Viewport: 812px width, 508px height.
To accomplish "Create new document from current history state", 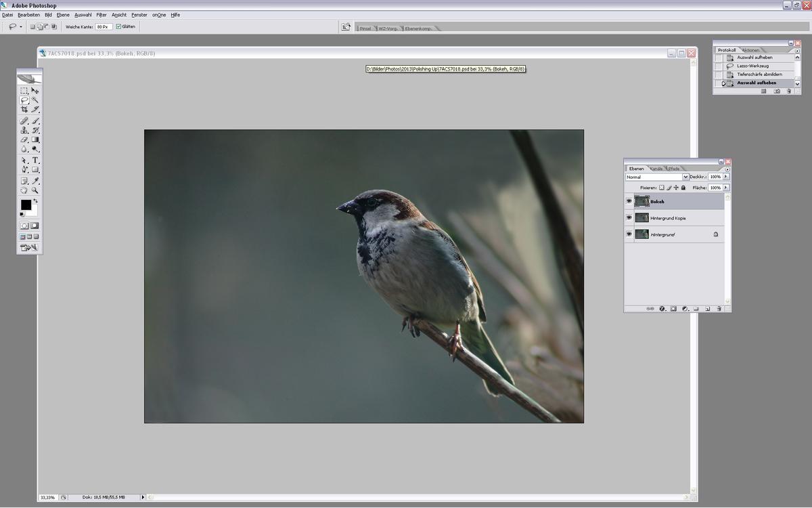I will (x=764, y=91).
